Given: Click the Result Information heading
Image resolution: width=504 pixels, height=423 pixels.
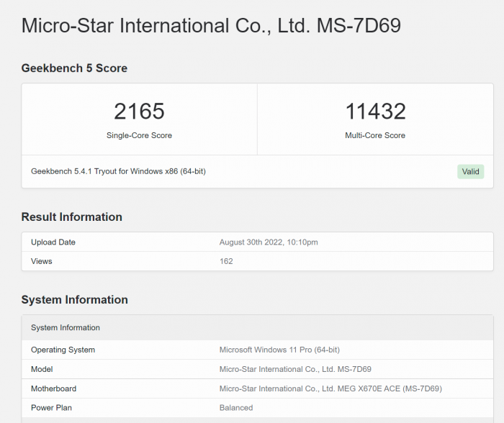Looking at the screenshot, I should pos(71,217).
